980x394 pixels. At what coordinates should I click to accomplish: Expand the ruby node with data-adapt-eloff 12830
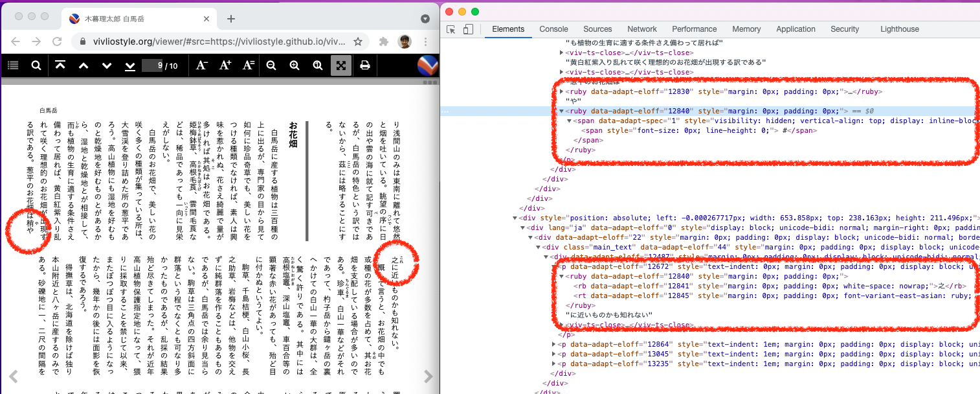tap(562, 91)
